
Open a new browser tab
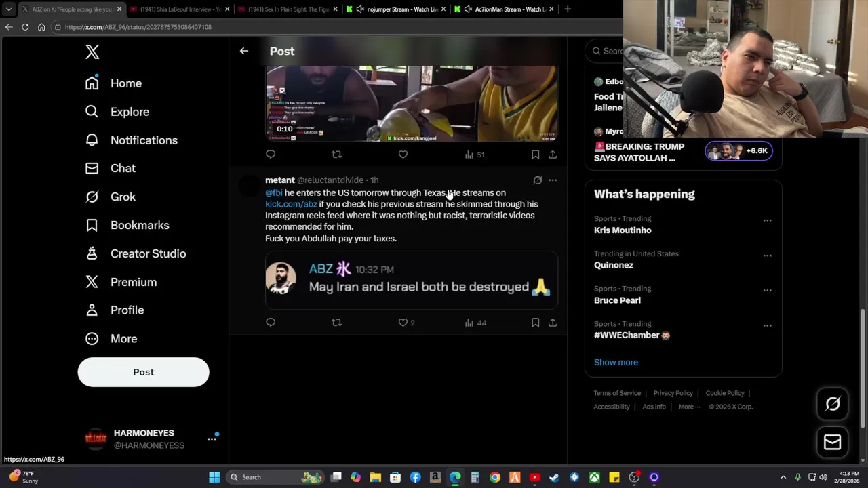(568, 9)
